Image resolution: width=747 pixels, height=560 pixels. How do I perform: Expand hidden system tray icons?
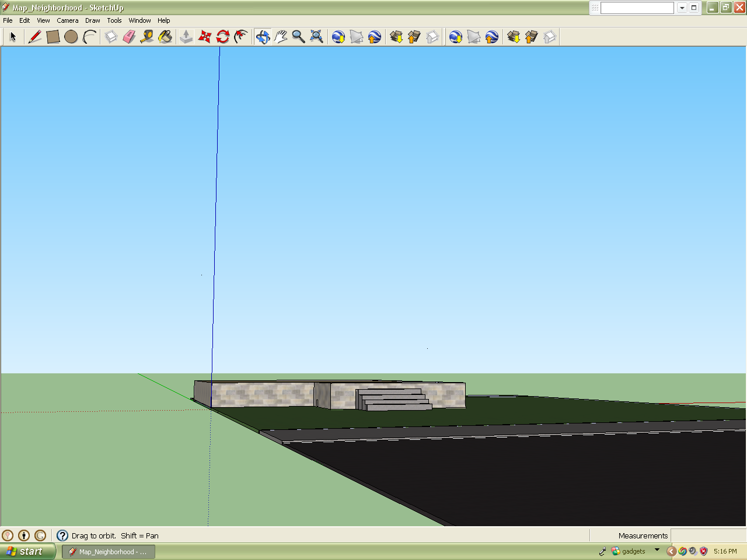671,551
